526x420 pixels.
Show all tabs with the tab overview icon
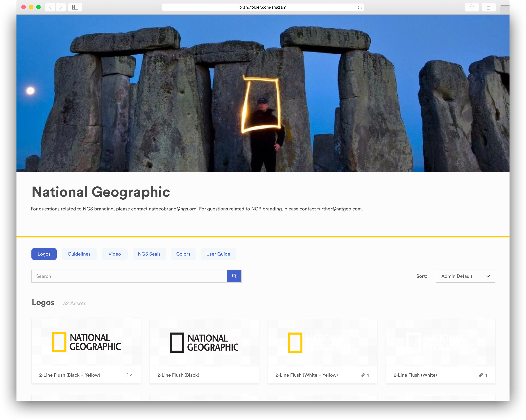[489, 7]
